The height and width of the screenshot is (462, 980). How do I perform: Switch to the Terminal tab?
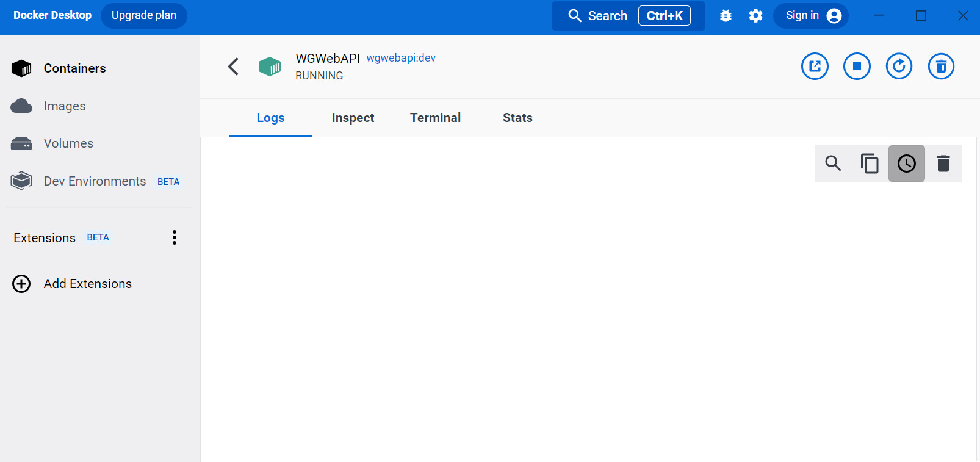[435, 118]
